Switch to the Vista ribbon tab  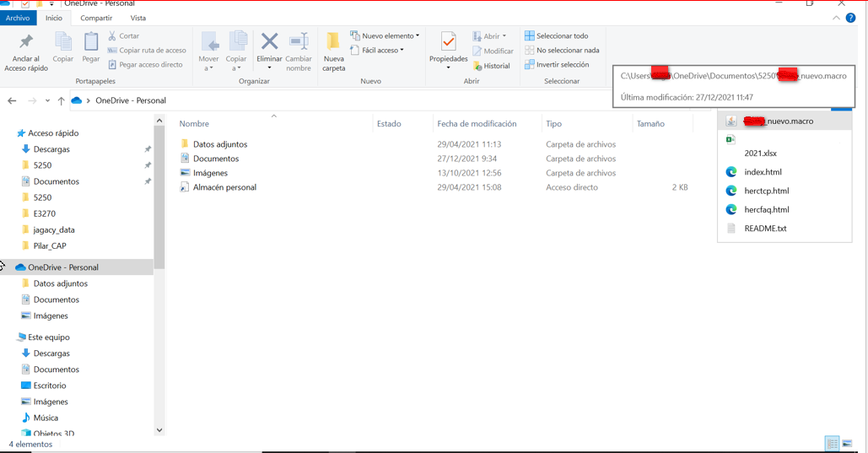(x=137, y=18)
